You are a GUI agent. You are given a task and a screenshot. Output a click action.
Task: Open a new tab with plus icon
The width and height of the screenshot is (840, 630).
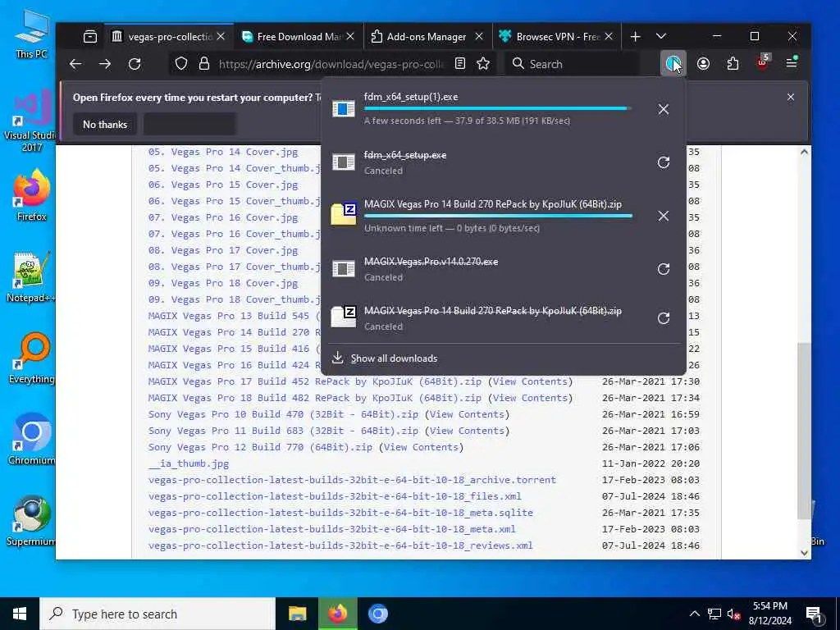tap(636, 36)
